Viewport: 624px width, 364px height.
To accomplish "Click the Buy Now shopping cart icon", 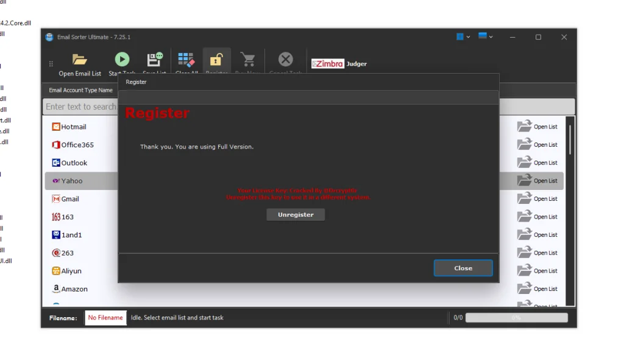I will coord(247,59).
